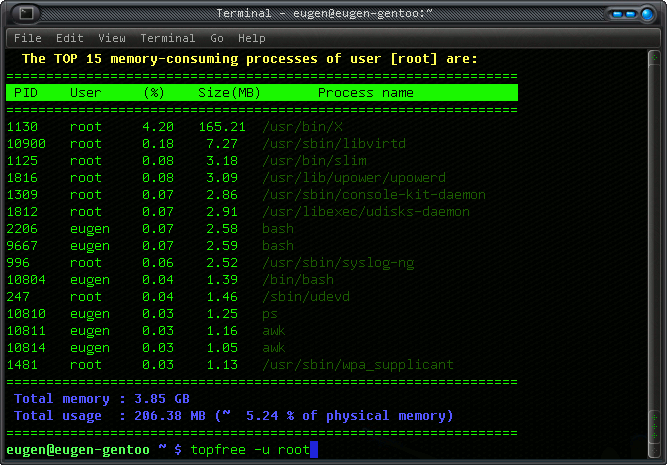Click PID 1812 in the list

pyautogui.click(x=22, y=212)
